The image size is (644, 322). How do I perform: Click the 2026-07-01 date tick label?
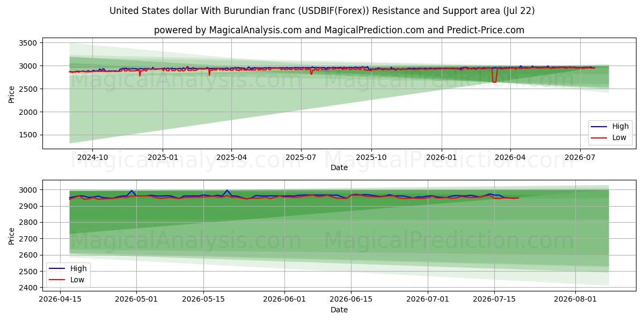pos(427,300)
